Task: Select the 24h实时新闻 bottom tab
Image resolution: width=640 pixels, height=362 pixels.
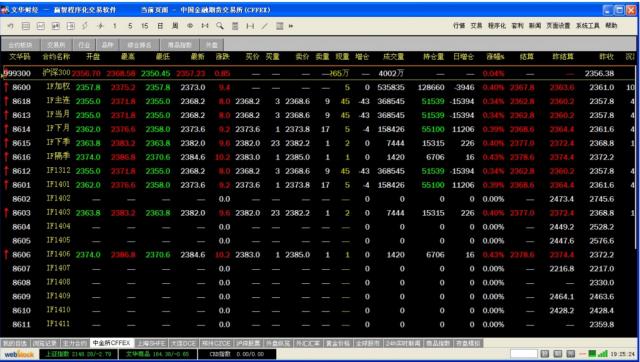Action: tap(402, 343)
